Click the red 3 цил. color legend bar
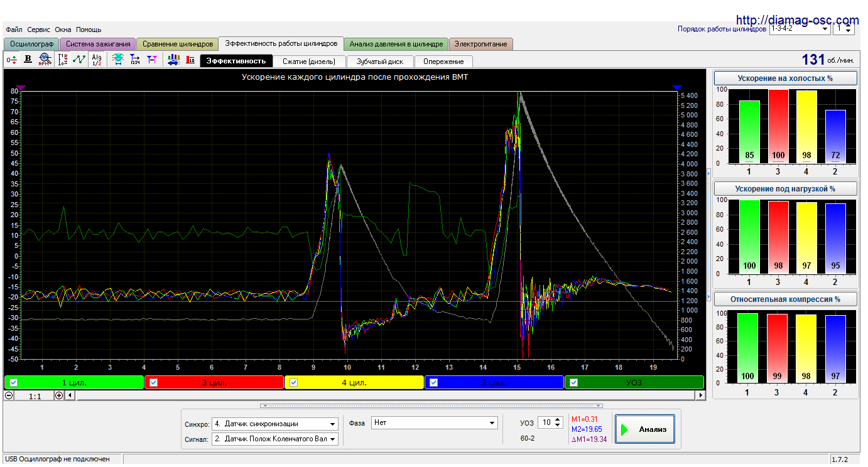The image size is (868, 467). coord(214,382)
